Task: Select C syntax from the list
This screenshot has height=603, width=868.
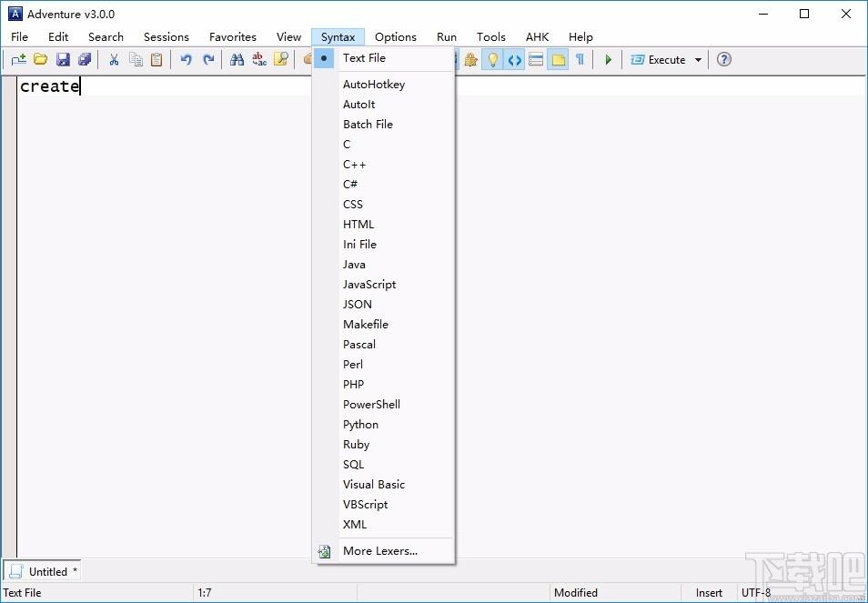Action: [384, 145]
